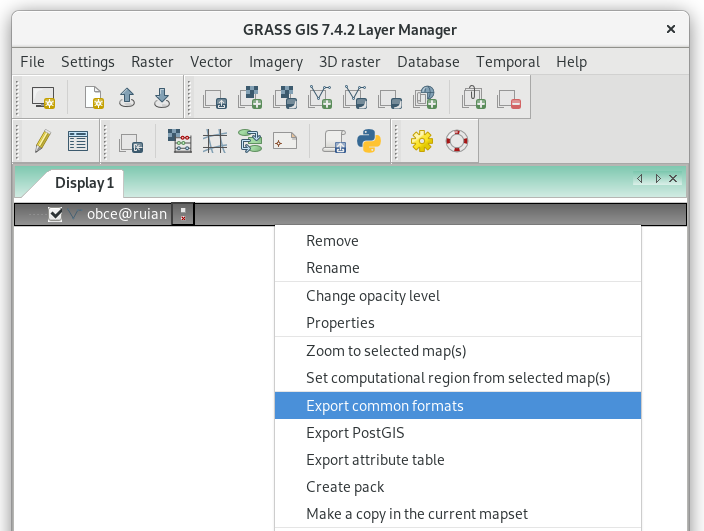The image size is (704, 531).
Task: Remove selected layer red-minus icon
Action: click(509, 98)
